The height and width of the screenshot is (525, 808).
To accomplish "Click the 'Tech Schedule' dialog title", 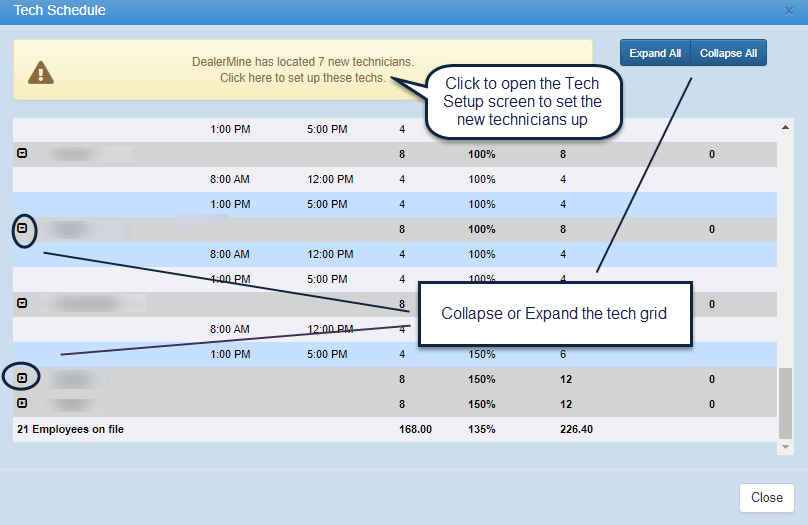I will (60, 11).
